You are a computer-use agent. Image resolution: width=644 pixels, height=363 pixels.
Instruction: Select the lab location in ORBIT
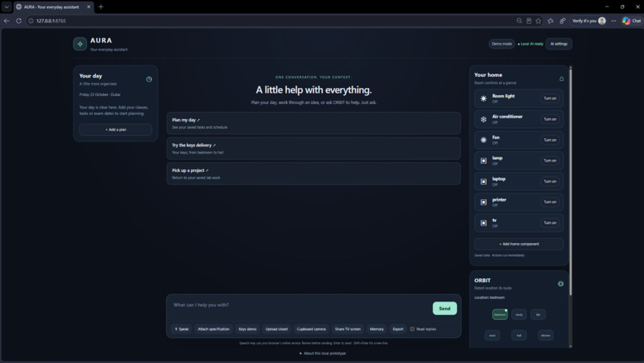538,314
